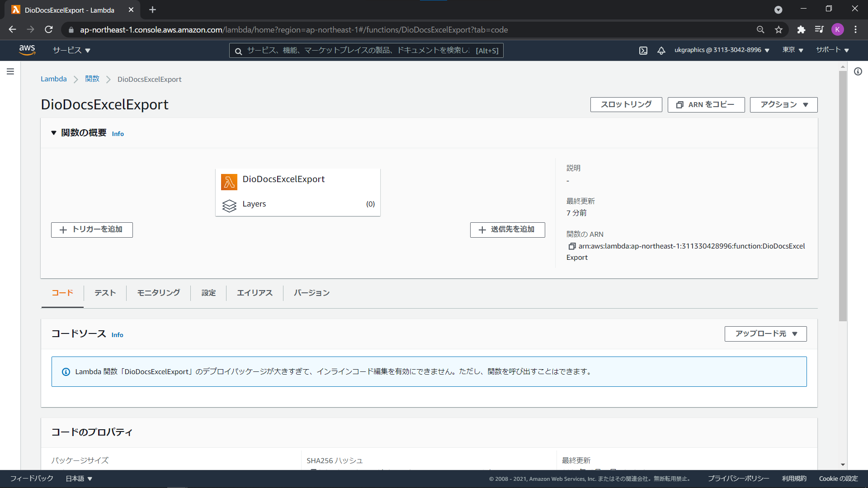Open the 利用規約 footer link
The height and width of the screenshot is (488, 868).
coord(794,479)
